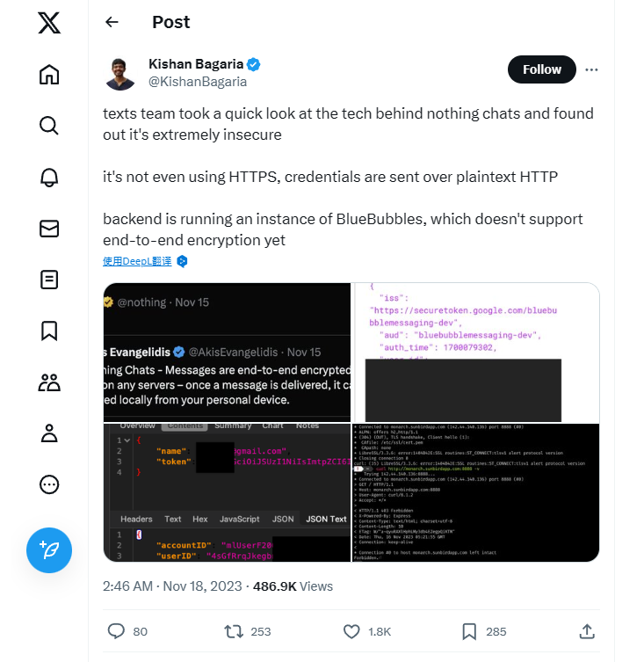
Task: Open Bookmarks icon in sidebar
Action: pos(49,331)
